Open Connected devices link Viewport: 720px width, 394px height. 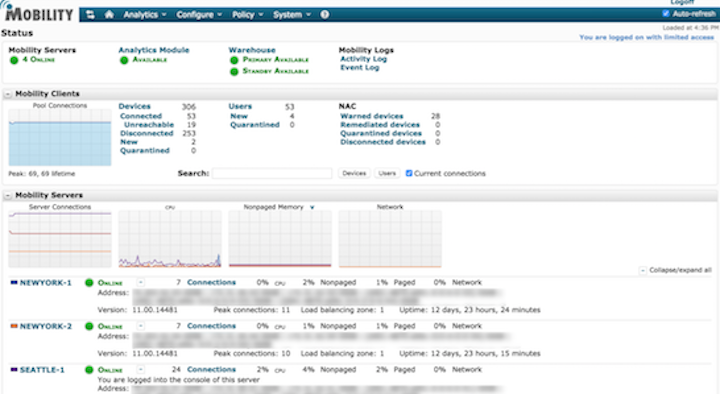click(x=141, y=116)
